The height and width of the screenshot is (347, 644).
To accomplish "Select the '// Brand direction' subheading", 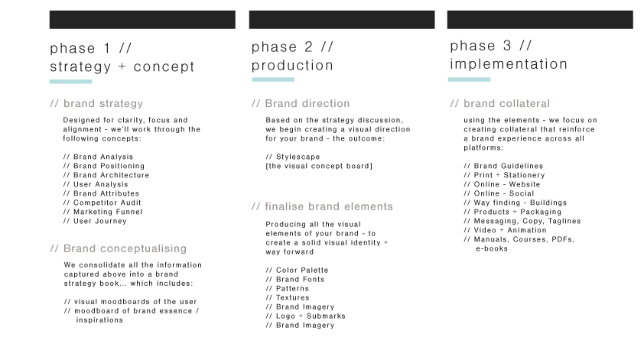I will coord(301,103).
